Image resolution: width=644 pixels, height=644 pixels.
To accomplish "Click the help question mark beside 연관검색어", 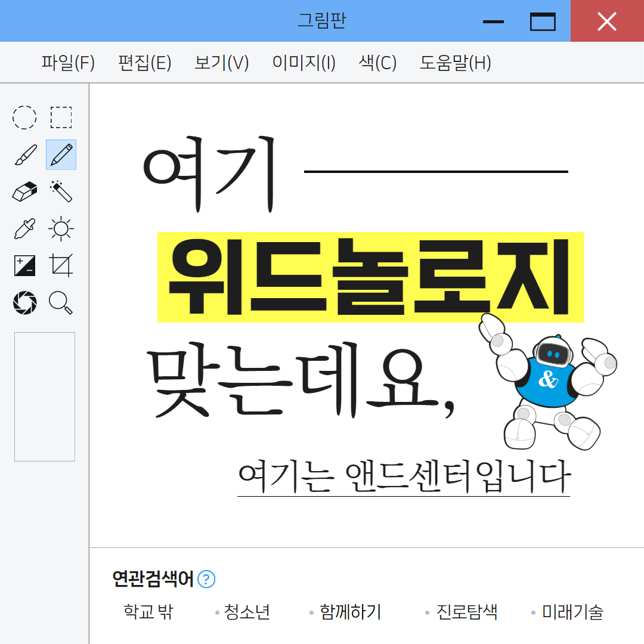I will pos(206,579).
